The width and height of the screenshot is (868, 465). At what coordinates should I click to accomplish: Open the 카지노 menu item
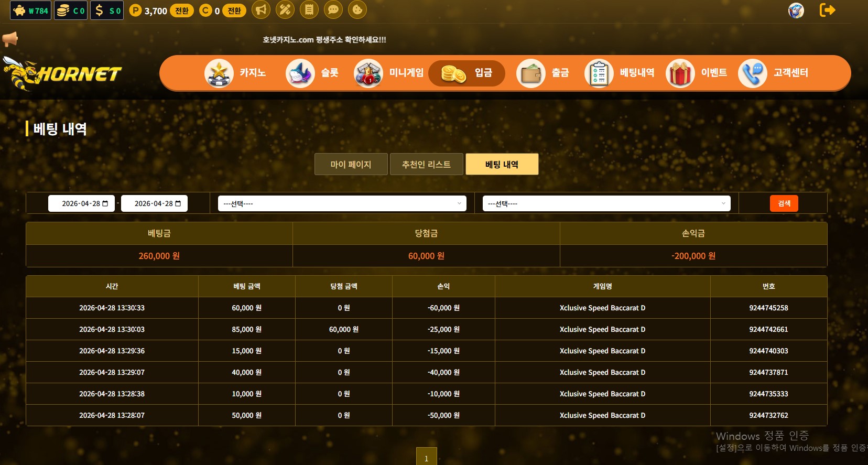[236, 73]
